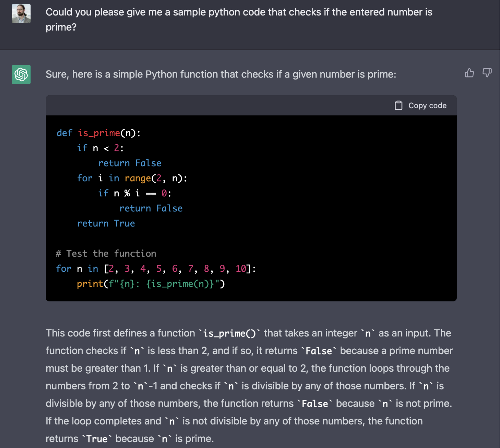Image resolution: width=500 pixels, height=448 pixels.
Task: Click the '# Test the function' comment
Action: 106,253
